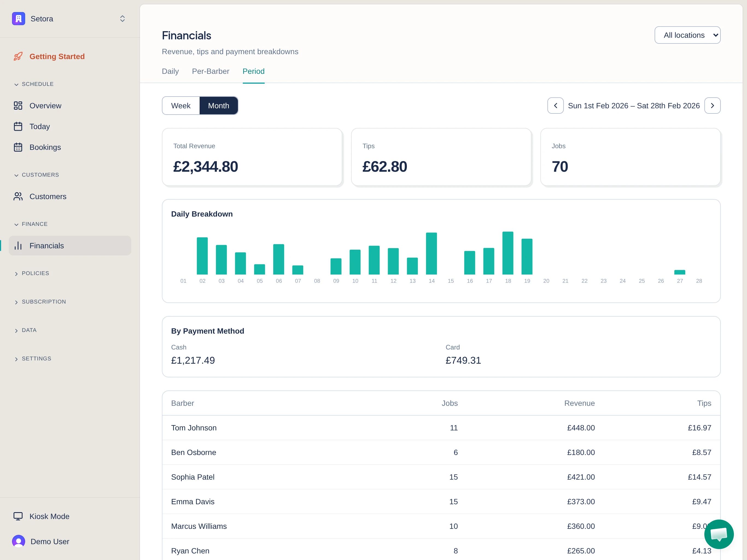Keep Month view selected
Screen dimensions: 747x560
point(219,105)
